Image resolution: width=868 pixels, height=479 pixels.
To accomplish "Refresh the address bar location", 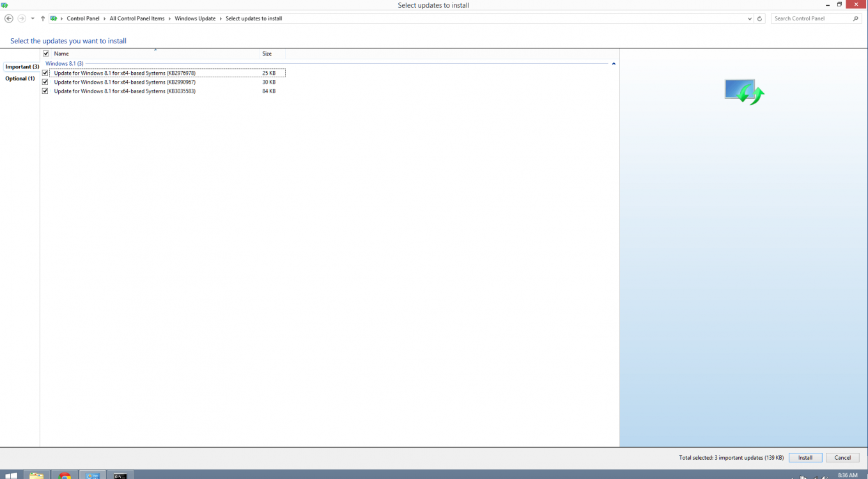I will click(759, 19).
